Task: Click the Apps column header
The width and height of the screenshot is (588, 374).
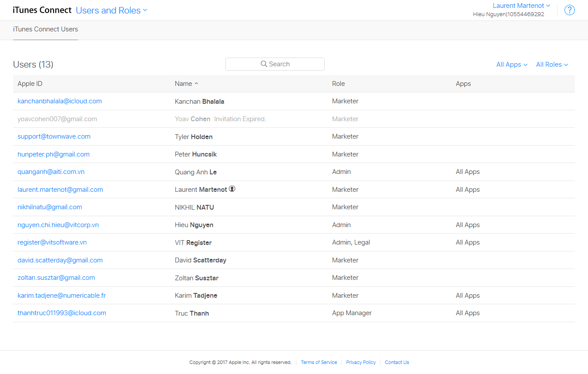Action: (x=463, y=84)
